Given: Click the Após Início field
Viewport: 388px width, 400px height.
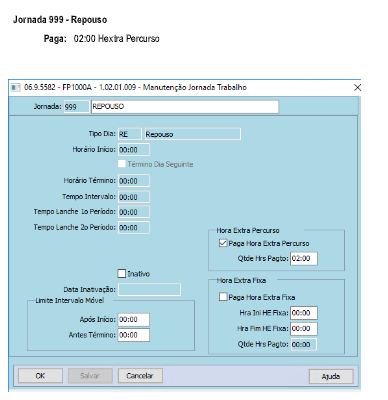Looking at the screenshot, I should [134, 319].
